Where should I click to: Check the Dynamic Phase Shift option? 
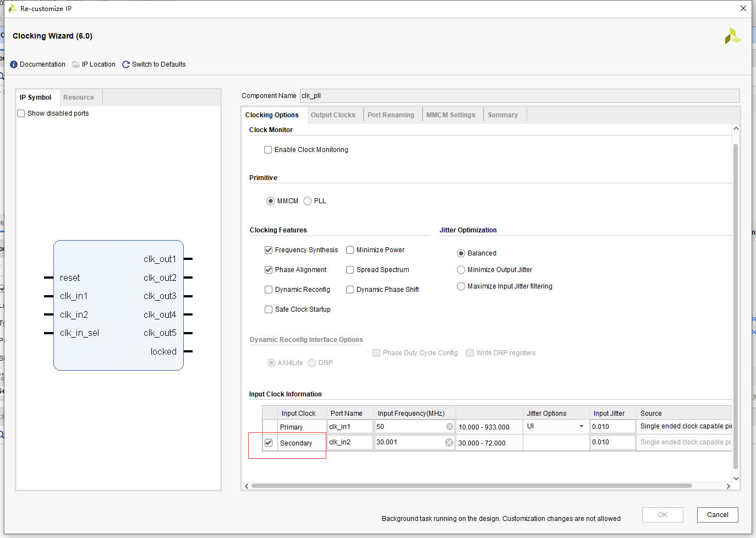[350, 290]
